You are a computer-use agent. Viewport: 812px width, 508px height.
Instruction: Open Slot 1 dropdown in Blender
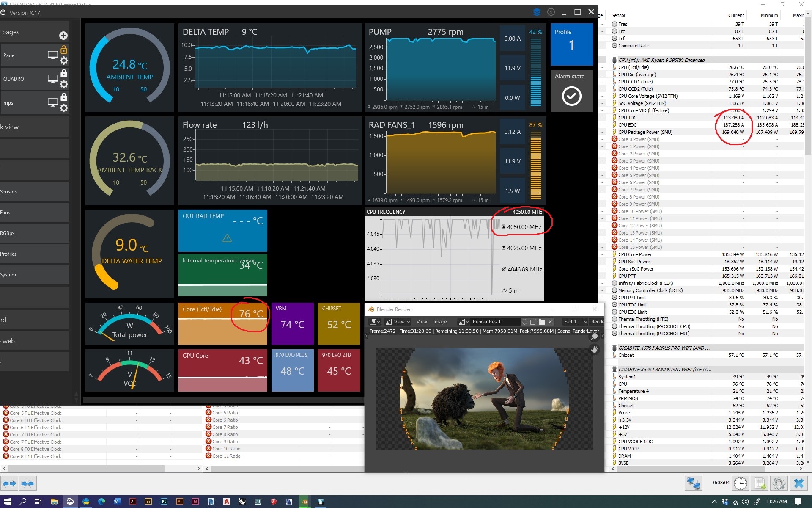575,322
